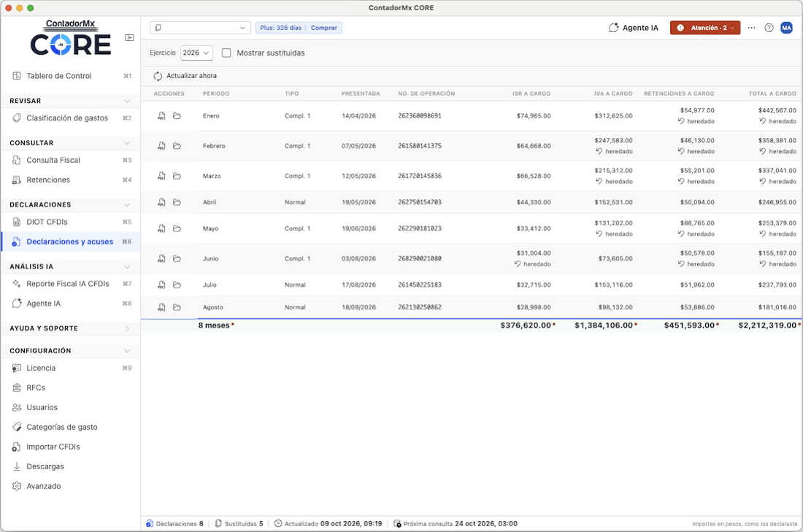The image size is (803, 532).
Task: Sort by the PERIODO column header
Action: pos(216,93)
